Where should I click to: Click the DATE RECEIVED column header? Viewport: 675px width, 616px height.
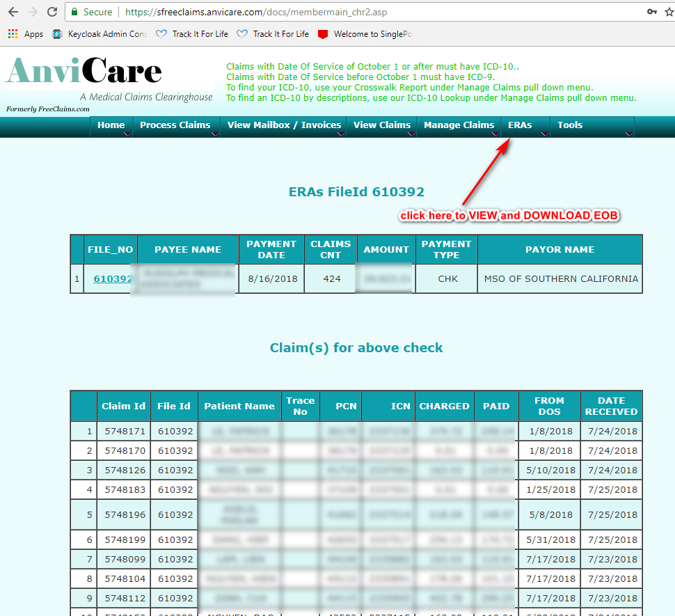point(611,406)
